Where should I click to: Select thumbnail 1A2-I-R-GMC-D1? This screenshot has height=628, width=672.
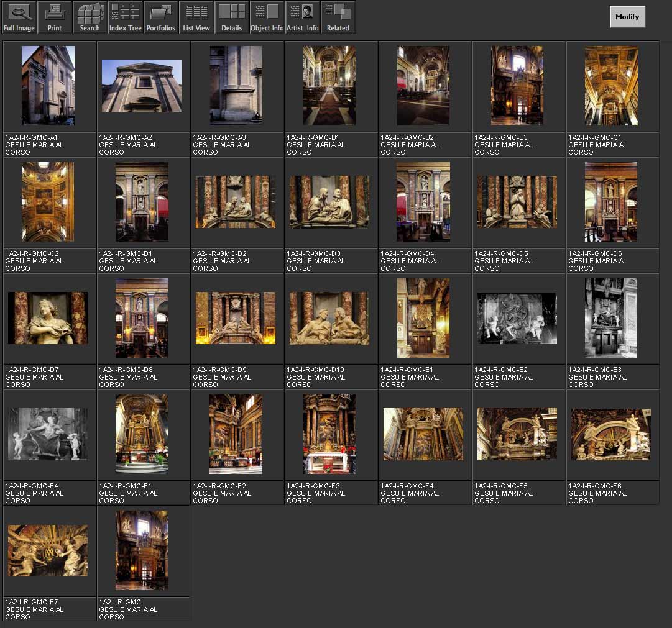point(142,202)
